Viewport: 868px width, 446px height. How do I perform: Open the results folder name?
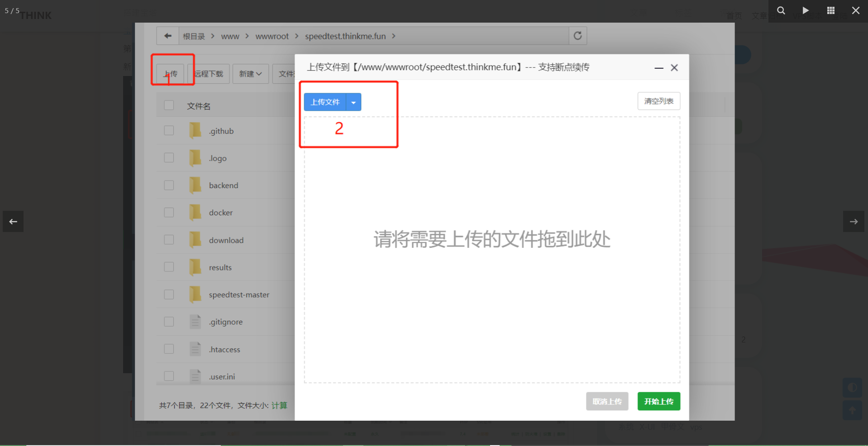220,267
